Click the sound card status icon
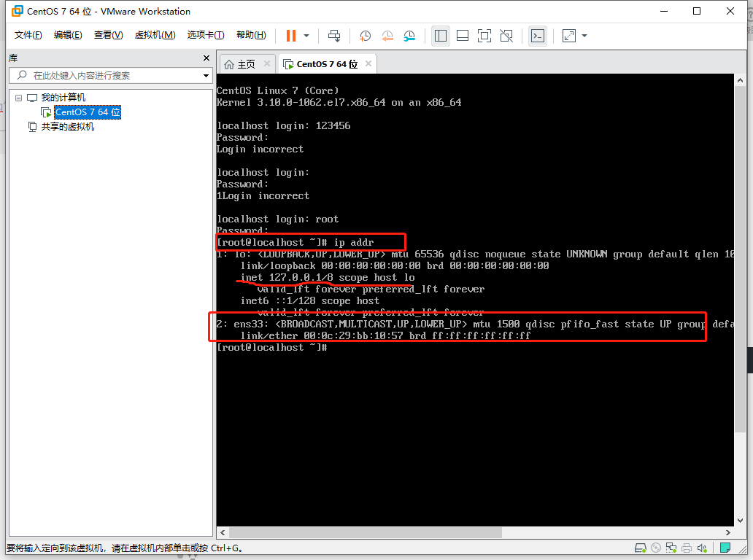 coord(702,548)
